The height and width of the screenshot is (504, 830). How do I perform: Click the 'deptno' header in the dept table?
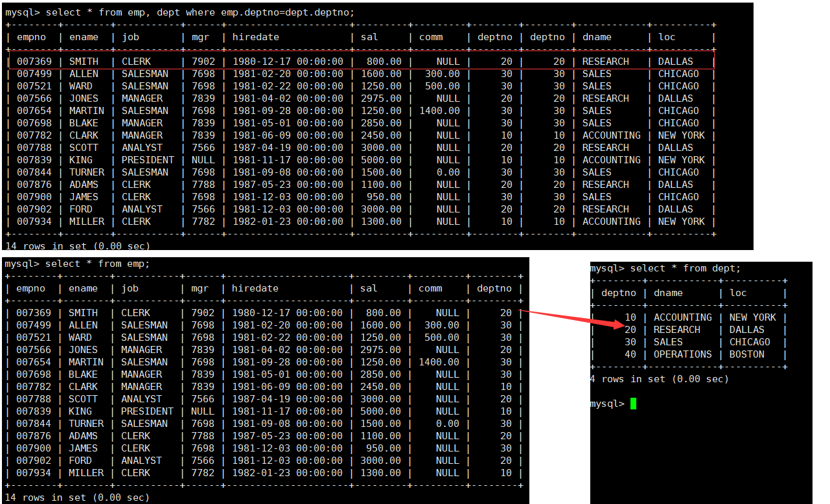point(619,293)
